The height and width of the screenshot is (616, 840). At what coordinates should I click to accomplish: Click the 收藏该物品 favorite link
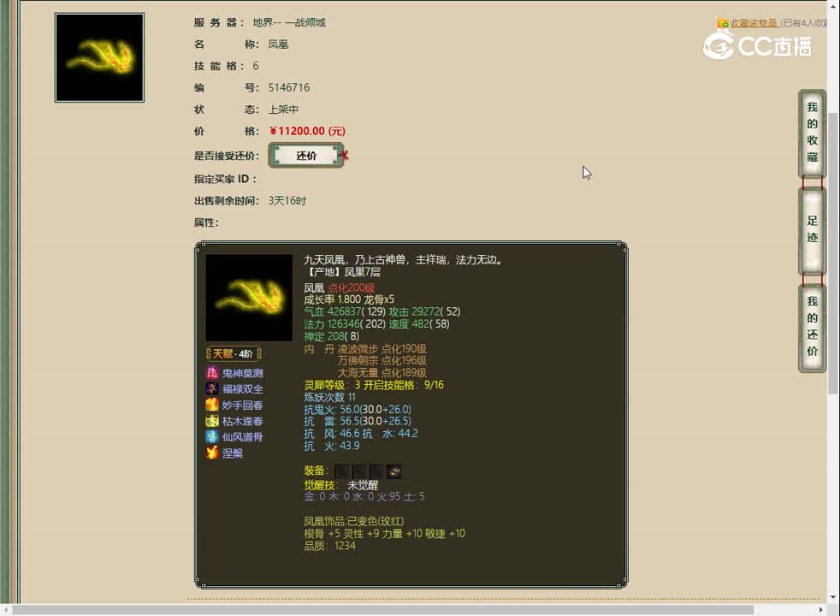click(x=754, y=22)
